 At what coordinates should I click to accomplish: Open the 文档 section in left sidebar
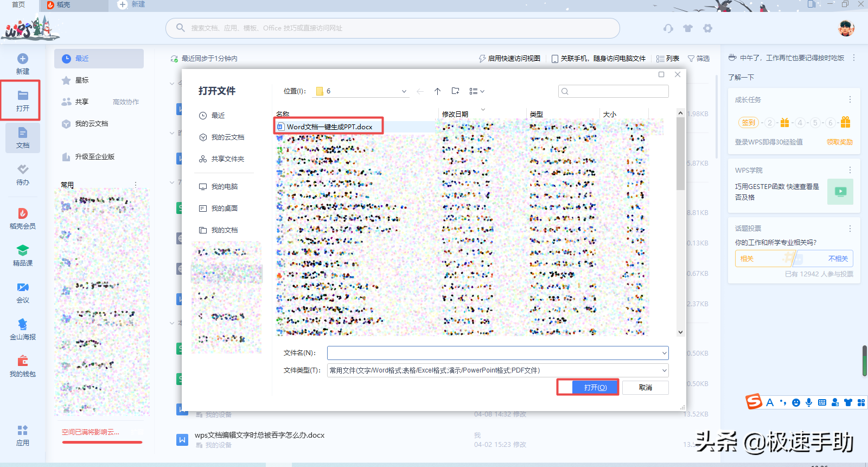pyautogui.click(x=23, y=137)
